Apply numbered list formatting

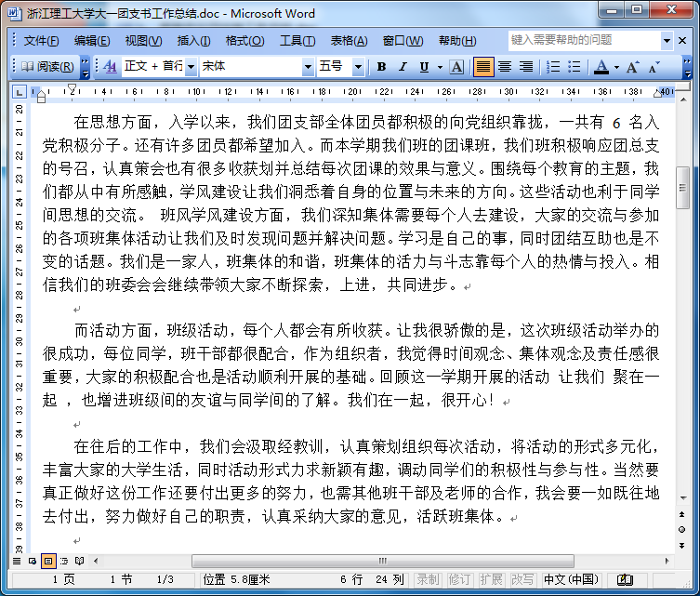point(553,67)
